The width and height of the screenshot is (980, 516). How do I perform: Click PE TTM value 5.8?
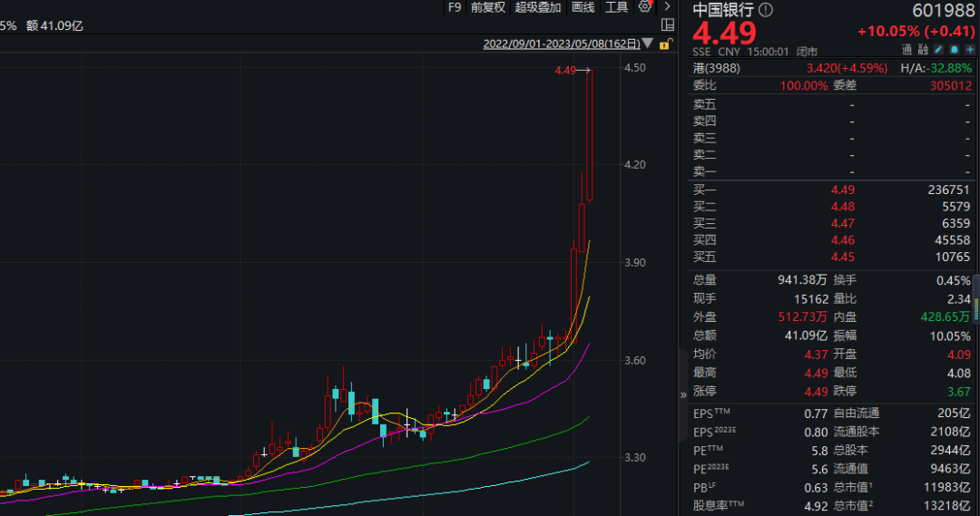819,451
